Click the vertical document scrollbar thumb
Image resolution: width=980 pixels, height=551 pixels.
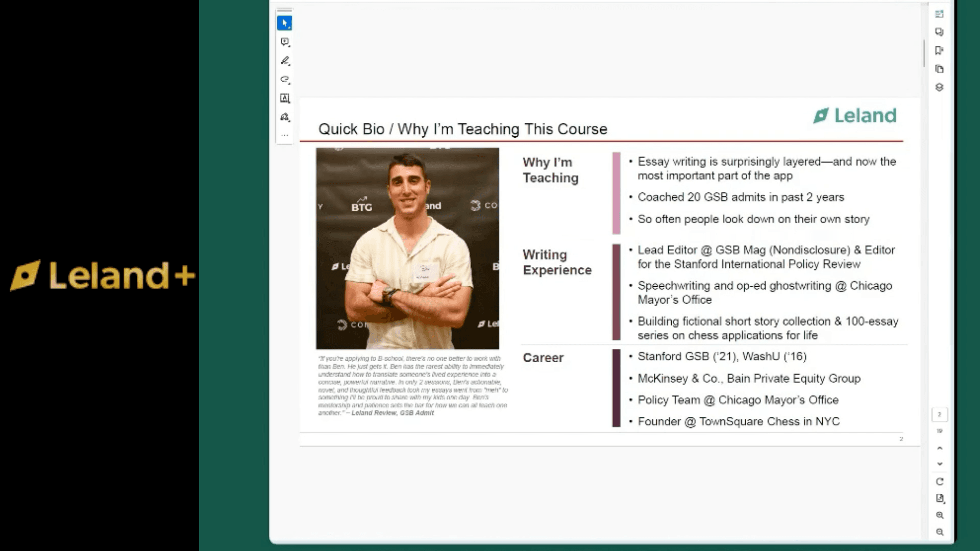click(x=924, y=53)
